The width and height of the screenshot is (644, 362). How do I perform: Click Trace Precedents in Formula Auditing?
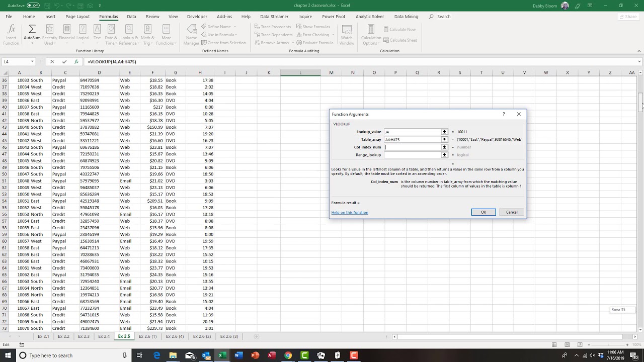click(x=273, y=27)
